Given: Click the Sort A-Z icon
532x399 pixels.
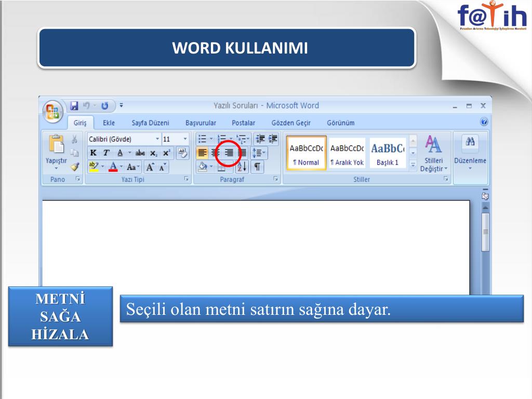Looking at the screenshot, I should 242,167.
